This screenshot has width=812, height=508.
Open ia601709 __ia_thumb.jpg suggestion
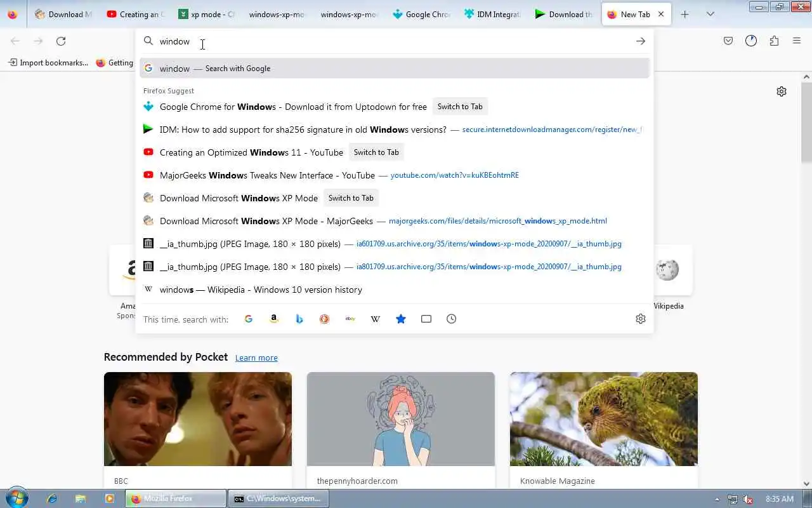395,244
